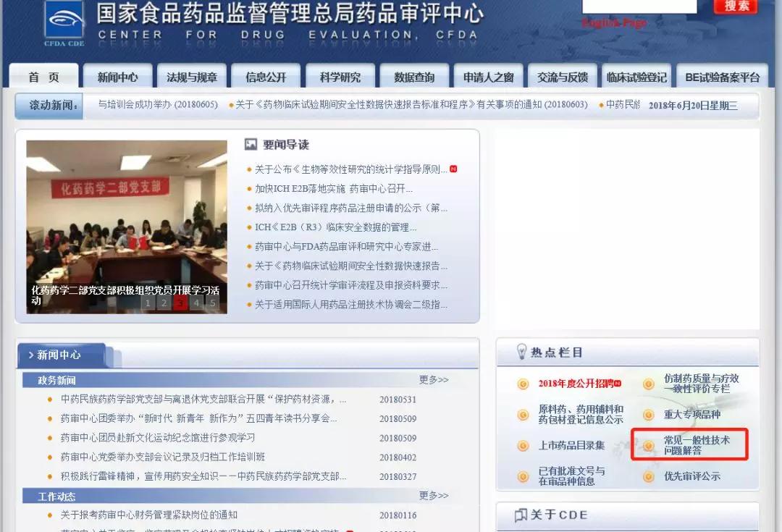
Task: Open news item 药审中心团委举办“新时代 新青年 新作为”
Action: (x=199, y=418)
